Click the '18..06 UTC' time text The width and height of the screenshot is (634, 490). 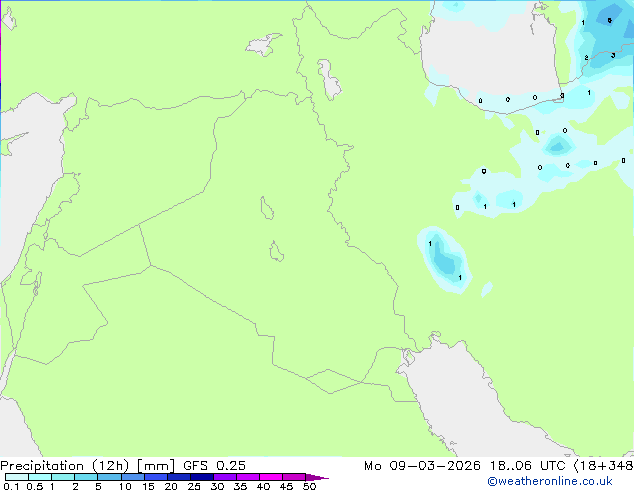point(528,466)
